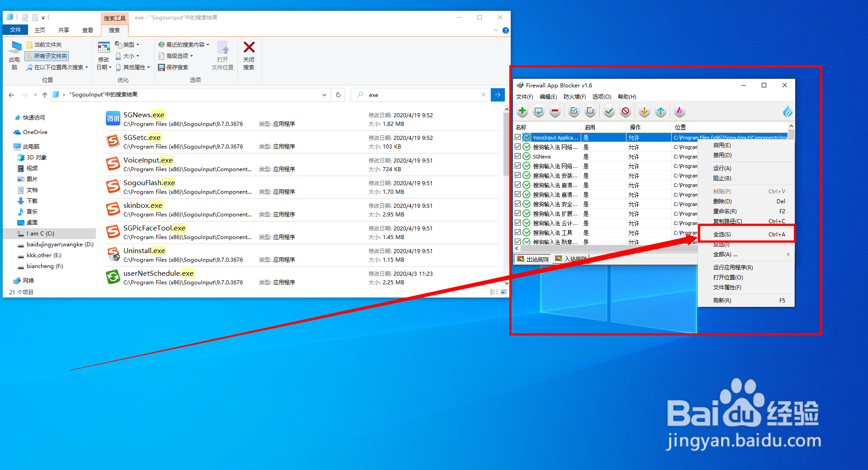This screenshot has height=470, width=868.
Task: Choose 全选(S) in the context menu
Action: (x=746, y=234)
